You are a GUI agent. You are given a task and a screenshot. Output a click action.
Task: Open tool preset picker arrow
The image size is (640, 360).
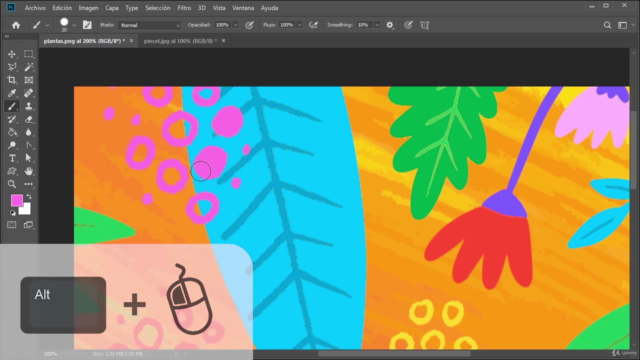tap(47, 25)
